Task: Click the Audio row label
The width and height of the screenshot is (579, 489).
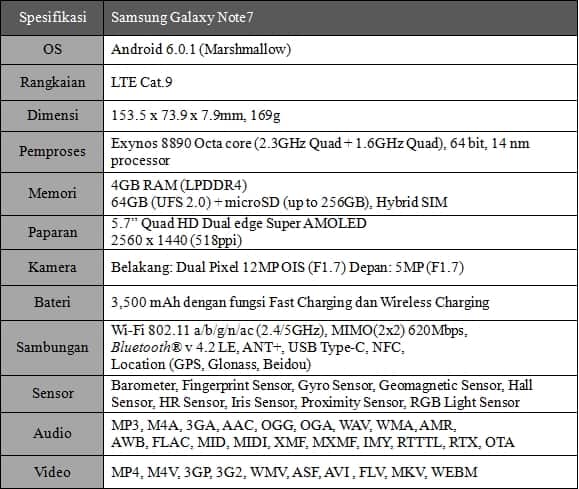Action: point(52,433)
